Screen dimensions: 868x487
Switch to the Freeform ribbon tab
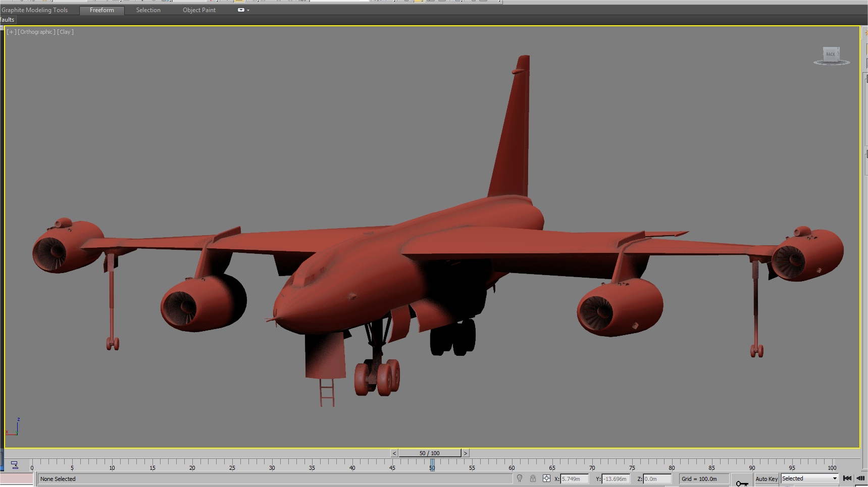[102, 10]
